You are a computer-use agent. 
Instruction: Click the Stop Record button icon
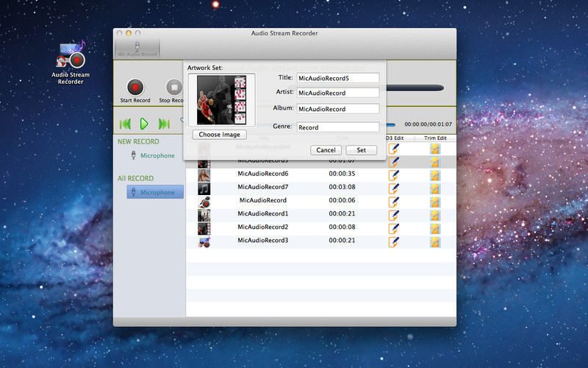174,88
